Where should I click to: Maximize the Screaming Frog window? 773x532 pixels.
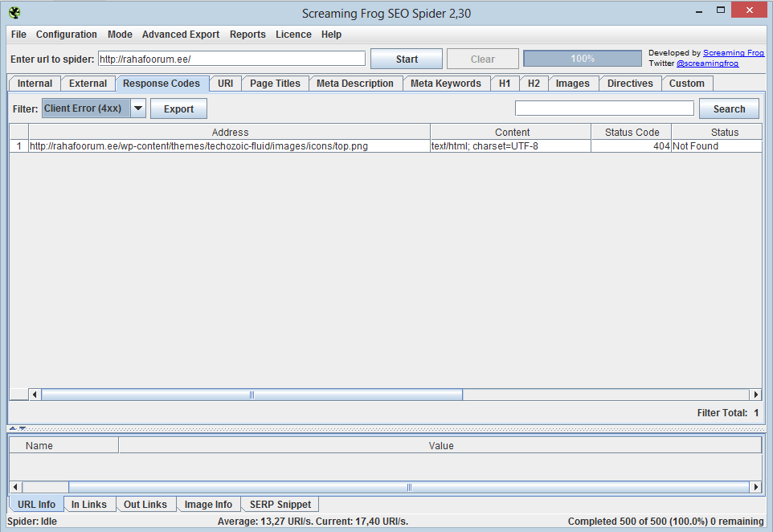coord(721,10)
